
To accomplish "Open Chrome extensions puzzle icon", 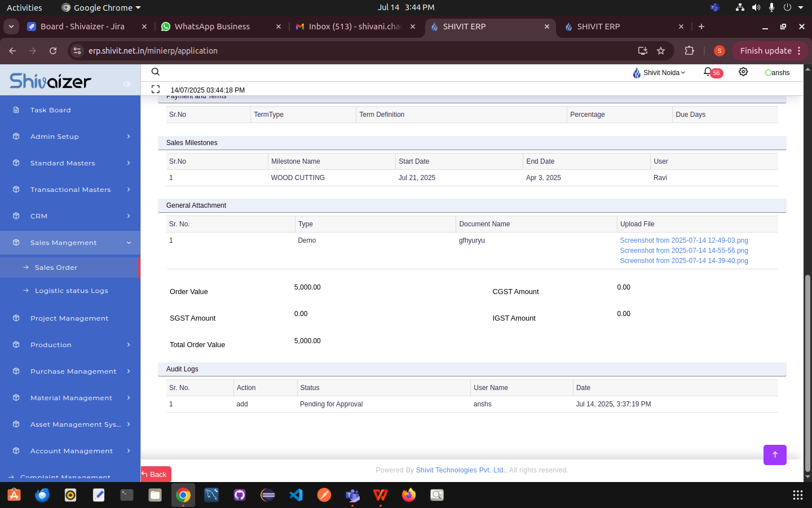I will (689, 51).
